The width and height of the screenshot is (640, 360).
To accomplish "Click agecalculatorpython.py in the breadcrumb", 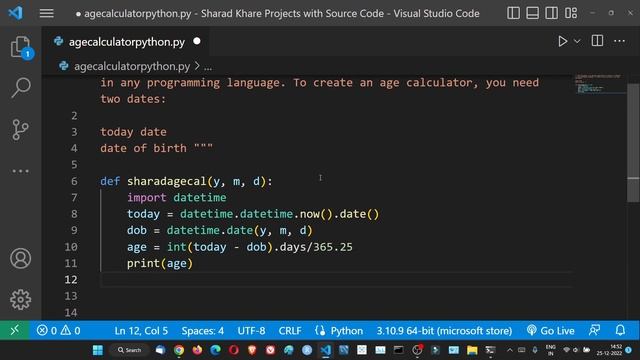I will tap(132, 66).
